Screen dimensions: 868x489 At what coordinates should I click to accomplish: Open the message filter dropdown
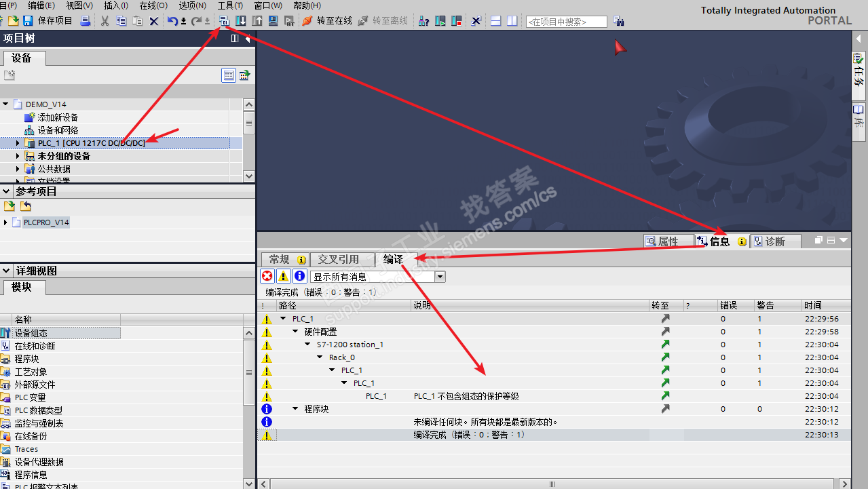[440, 276]
